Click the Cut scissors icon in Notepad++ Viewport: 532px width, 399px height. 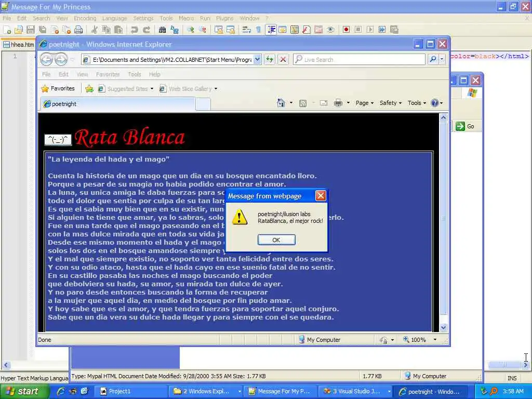click(95, 30)
